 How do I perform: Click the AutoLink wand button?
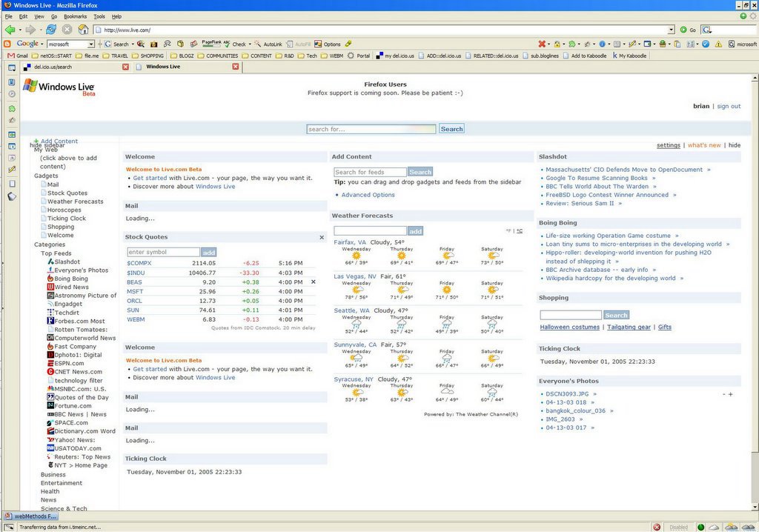268,44
